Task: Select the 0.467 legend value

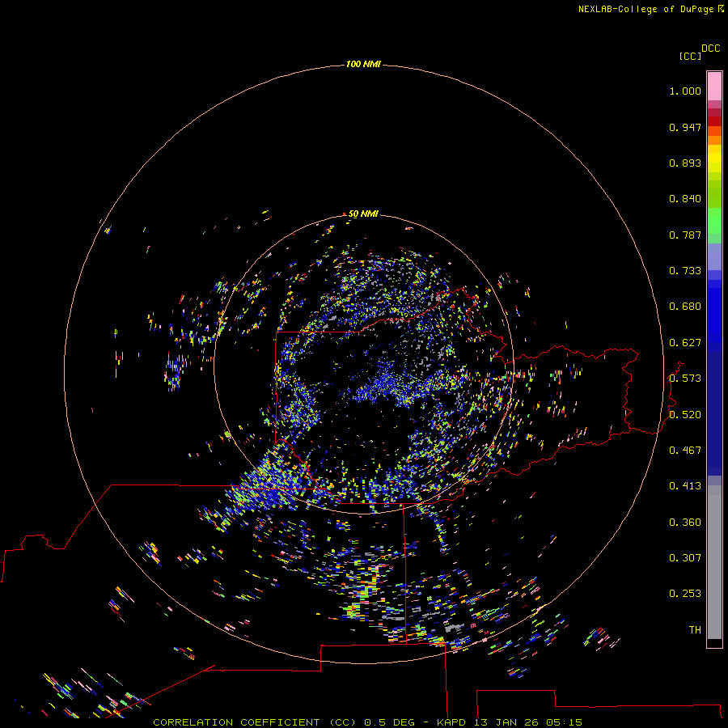Action: [685, 451]
